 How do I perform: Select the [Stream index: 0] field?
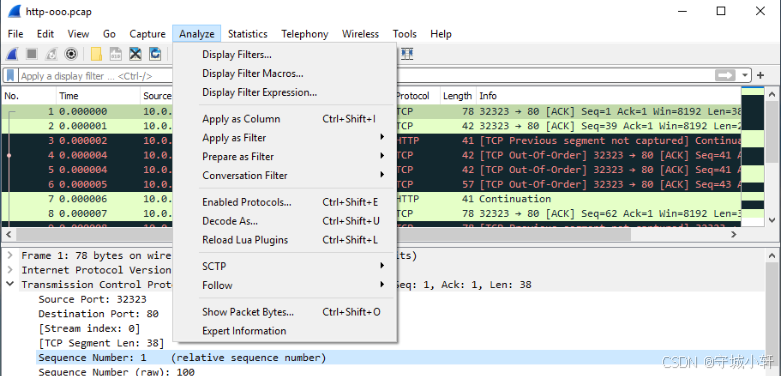click(x=89, y=329)
